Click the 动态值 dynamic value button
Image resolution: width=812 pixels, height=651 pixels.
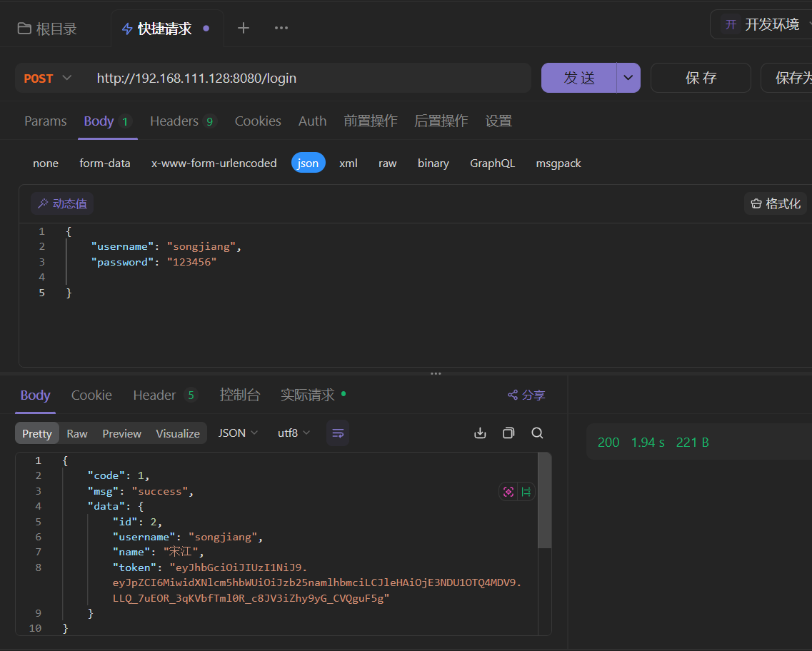click(x=62, y=203)
